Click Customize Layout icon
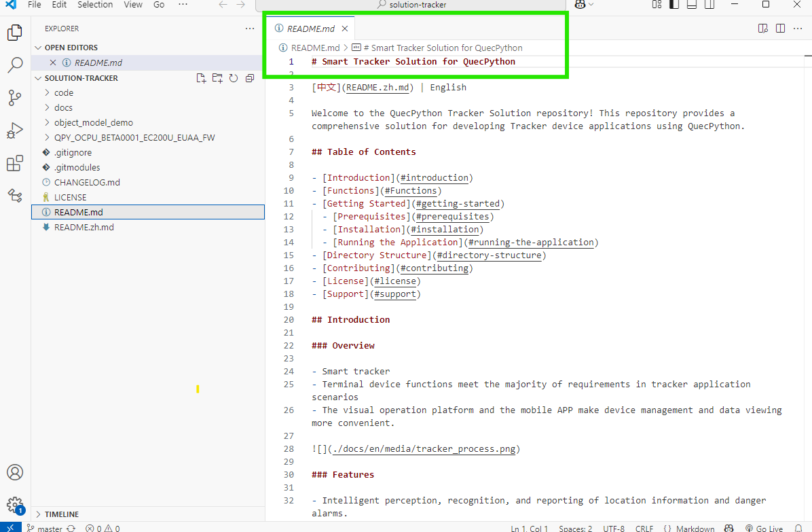 click(657, 5)
